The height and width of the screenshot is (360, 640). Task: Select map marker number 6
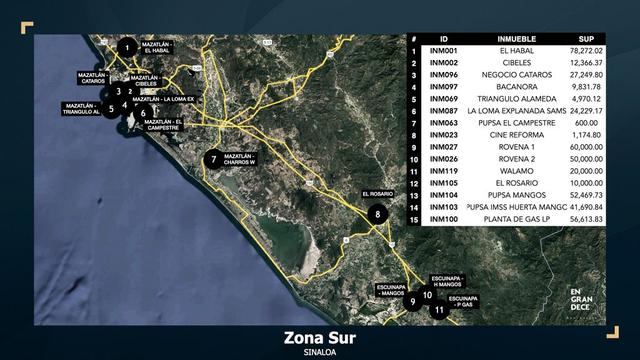tap(143, 113)
